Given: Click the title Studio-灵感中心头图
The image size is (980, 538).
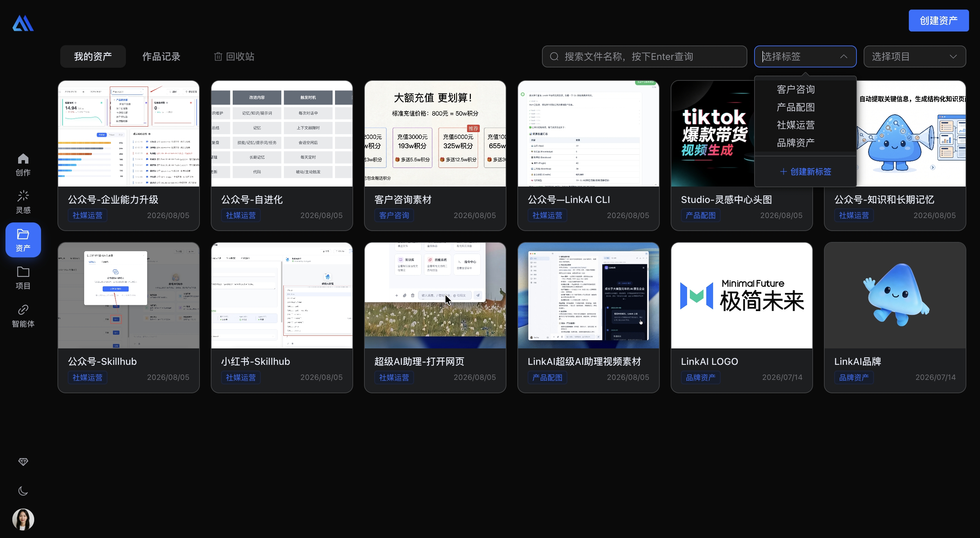Looking at the screenshot, I should [x=727, y=200].
